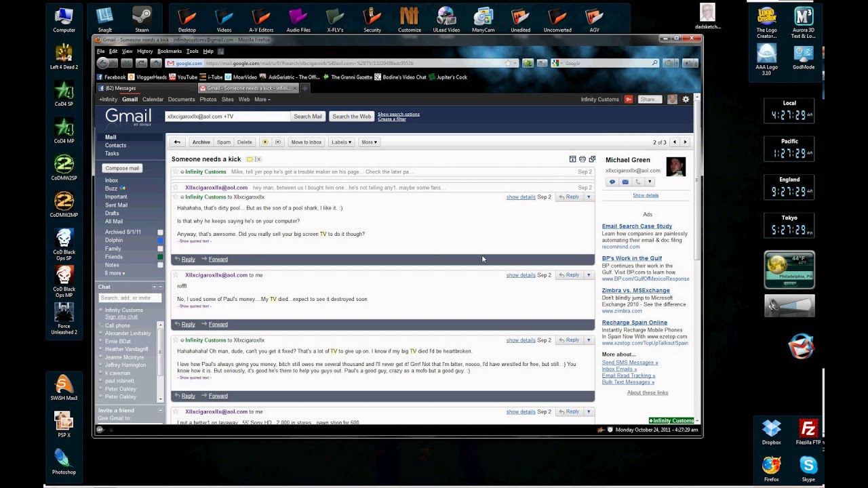
Task: Toggle quoted text under 'Paul's a good guy'
Action: (x=194, y=378)
